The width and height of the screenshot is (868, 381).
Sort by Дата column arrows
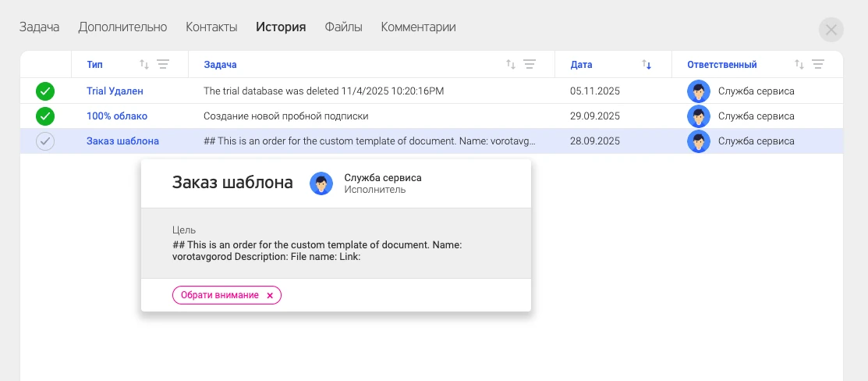tap(647, 64)
